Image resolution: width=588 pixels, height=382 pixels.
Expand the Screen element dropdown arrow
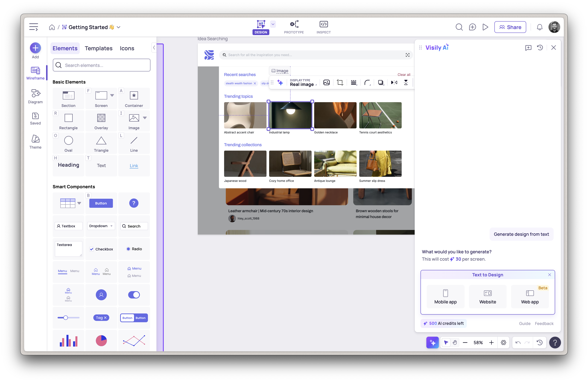click(112, 95)
